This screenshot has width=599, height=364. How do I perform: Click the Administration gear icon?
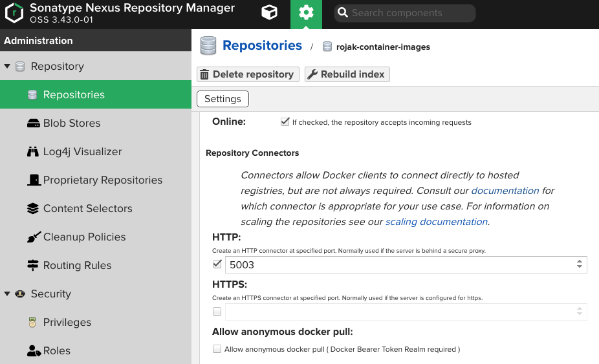(x=306, y=12)
